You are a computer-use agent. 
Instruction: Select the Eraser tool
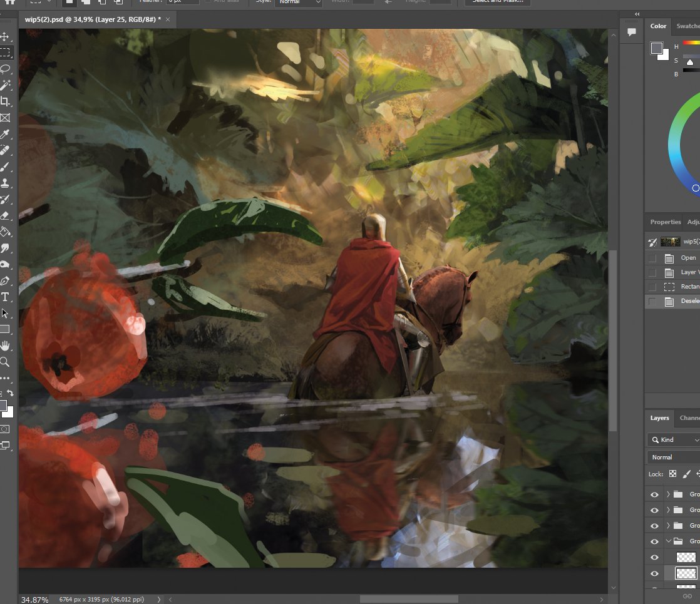tap(5, 215)
